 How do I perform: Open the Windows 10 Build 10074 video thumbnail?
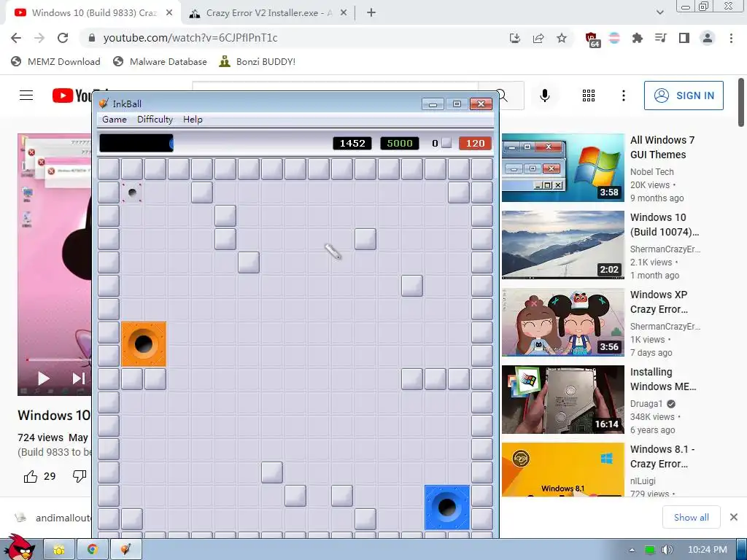(x=562, y=245)
